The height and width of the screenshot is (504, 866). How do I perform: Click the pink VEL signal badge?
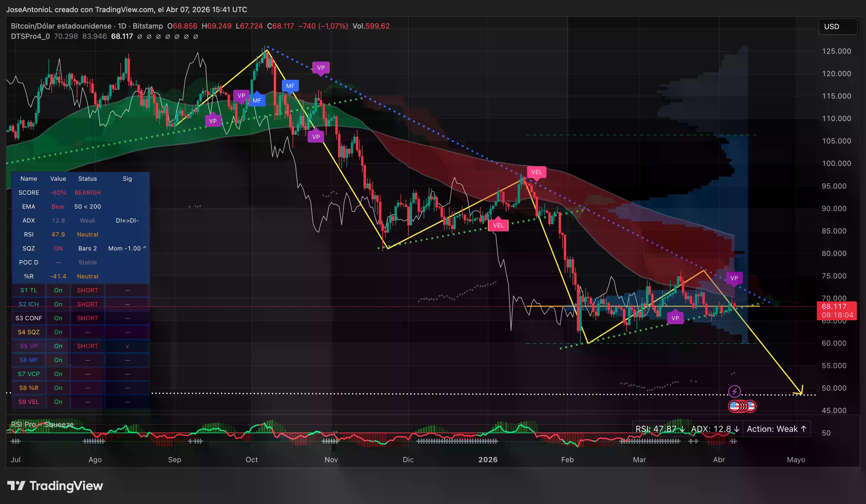[537, 173]
